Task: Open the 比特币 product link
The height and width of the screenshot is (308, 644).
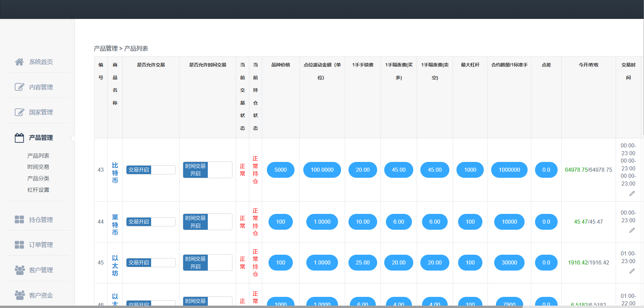Action: click(115, 173)
